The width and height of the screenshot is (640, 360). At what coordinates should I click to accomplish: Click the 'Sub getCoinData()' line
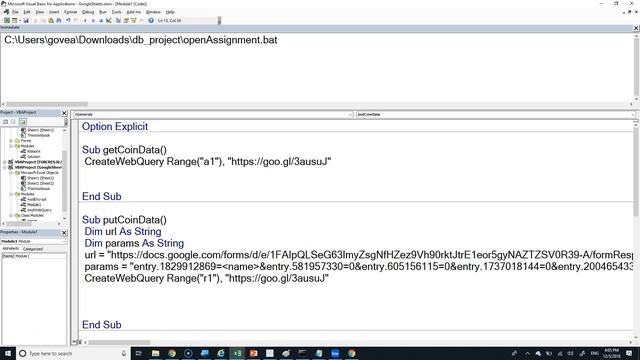click(124, 150)
